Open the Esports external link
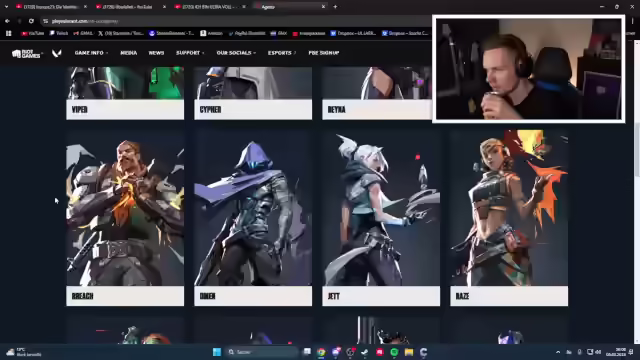 282,53
